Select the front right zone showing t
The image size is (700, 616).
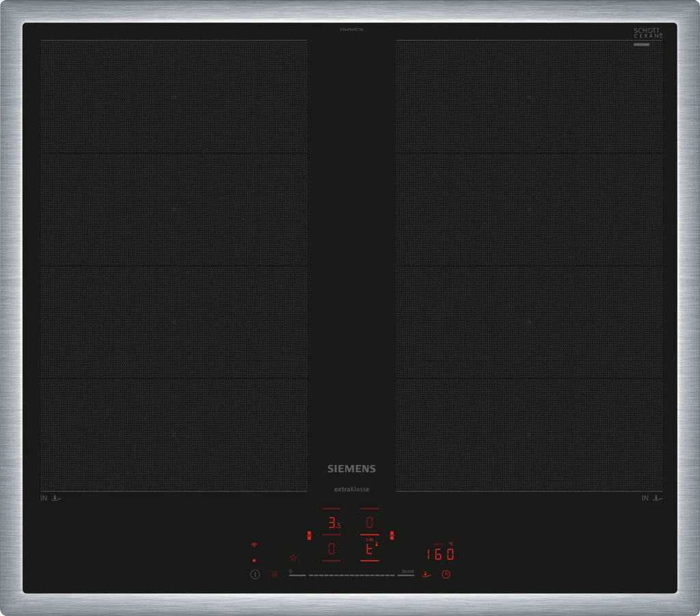(x=370, y=548)
